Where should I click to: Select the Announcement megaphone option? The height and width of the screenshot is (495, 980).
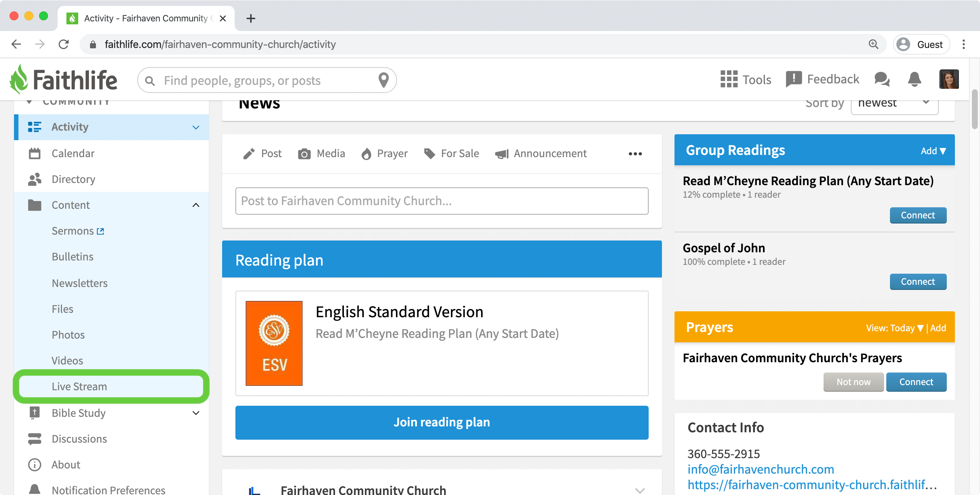(541, 153)
